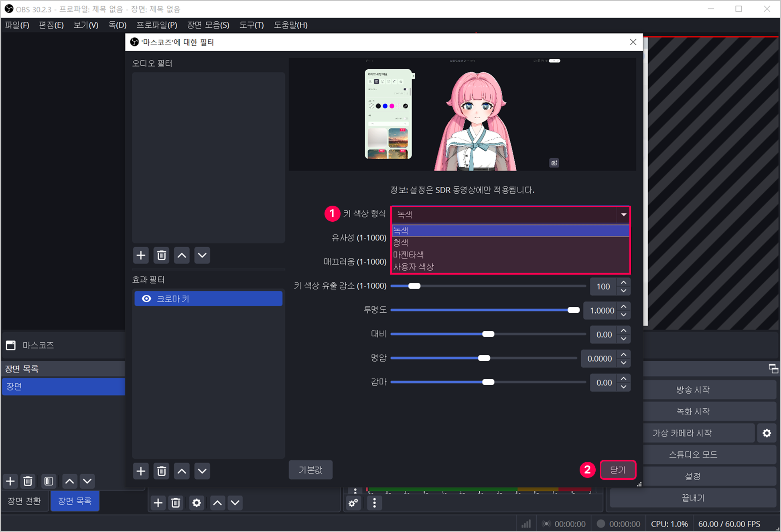The image size is (781, 532).
Task: Select 크로마 키 filter row
Action: (209, 299)
